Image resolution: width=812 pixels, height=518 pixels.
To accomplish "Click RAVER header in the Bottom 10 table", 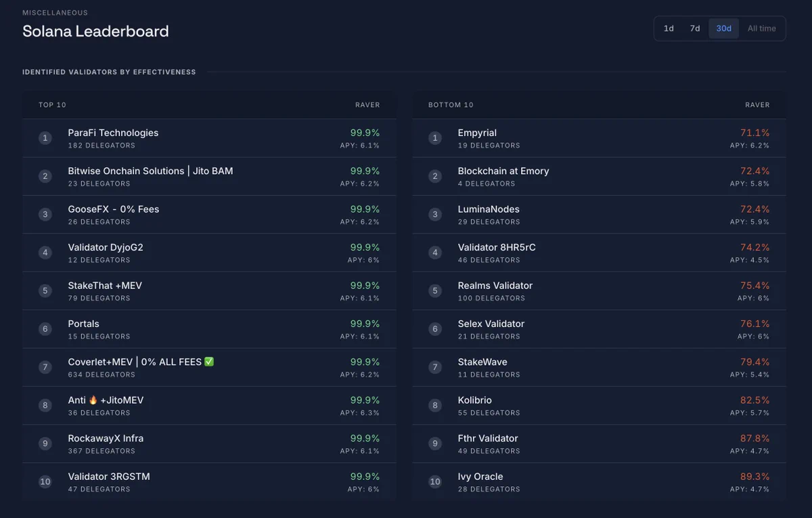I will click(758, 105).
